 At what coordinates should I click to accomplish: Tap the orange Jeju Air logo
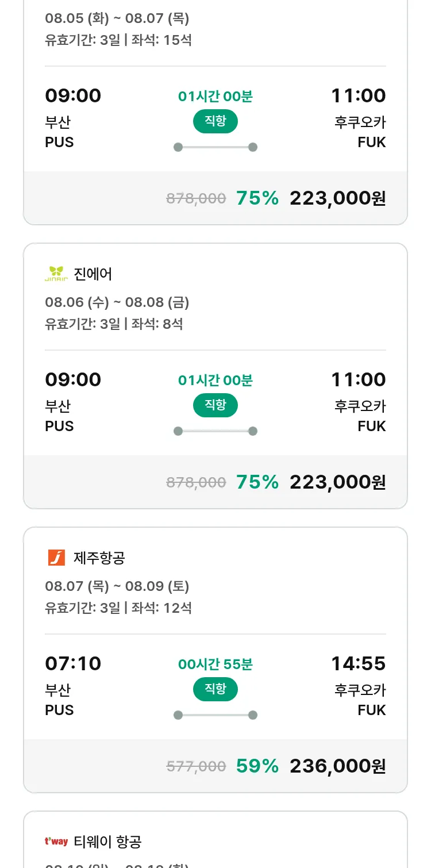click(56, 558)
